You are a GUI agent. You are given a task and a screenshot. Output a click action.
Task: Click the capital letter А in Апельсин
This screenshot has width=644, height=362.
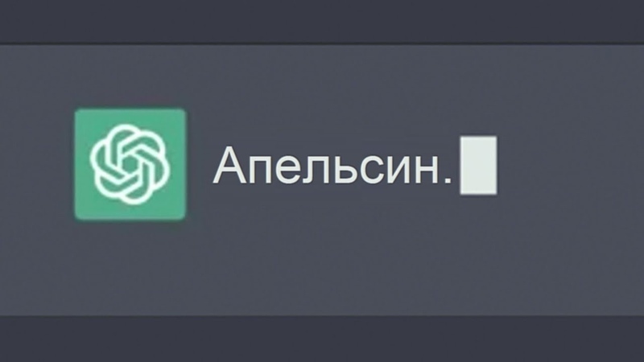(230, 165)
